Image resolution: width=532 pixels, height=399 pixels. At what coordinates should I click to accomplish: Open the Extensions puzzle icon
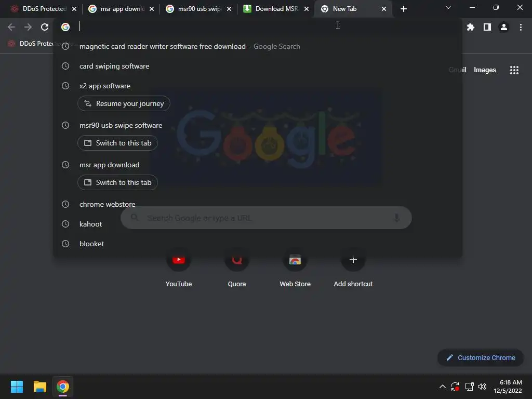pyautogui.click(x=470, y=27)
